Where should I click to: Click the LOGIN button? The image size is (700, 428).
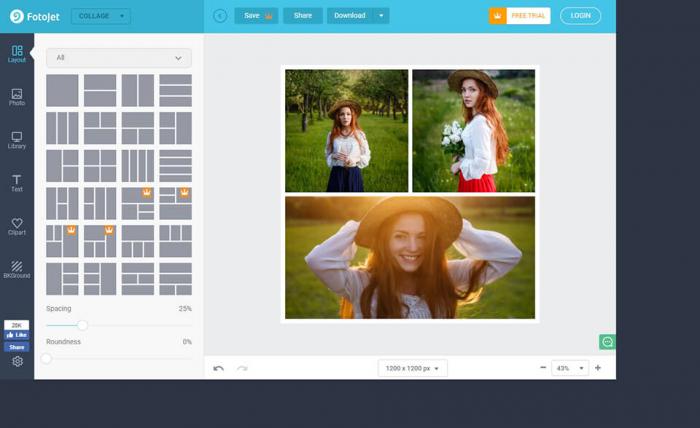tap(580, 16)
